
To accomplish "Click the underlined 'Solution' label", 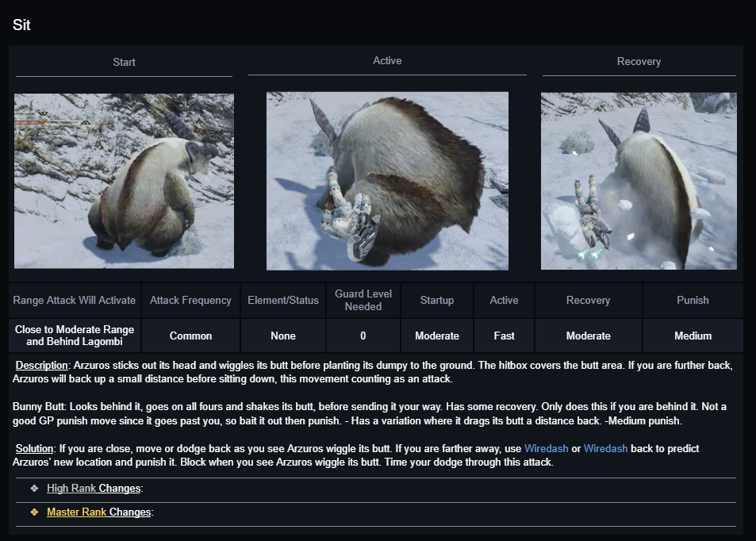I will [x=34, y=448].
